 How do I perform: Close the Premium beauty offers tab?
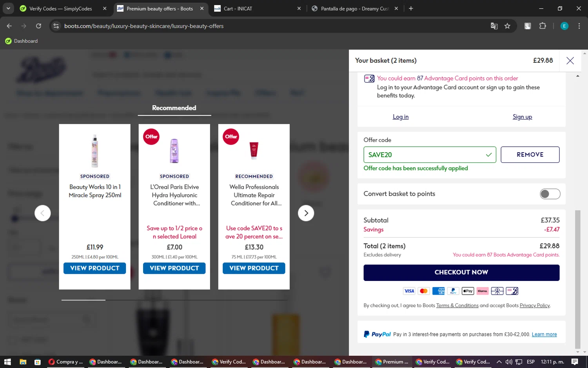(x=202, y=9)
